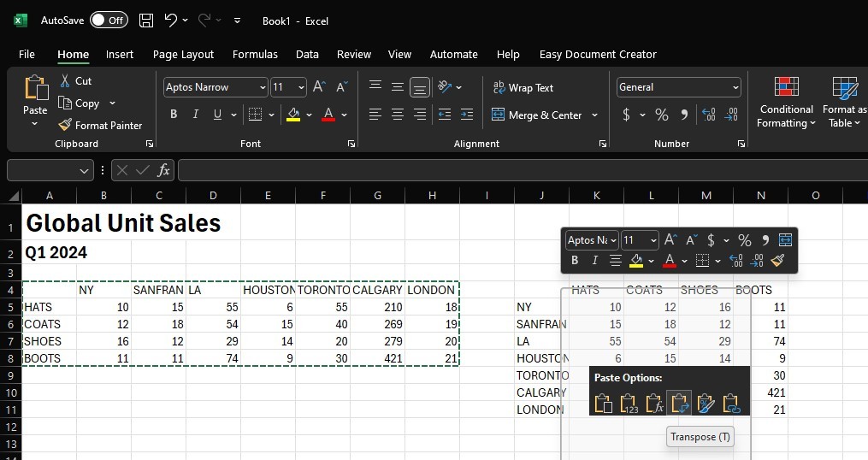This screenshot has width=868, height=460.
Task: Choose the Paste Formulas (fx) option
Action: click(654, 404)
